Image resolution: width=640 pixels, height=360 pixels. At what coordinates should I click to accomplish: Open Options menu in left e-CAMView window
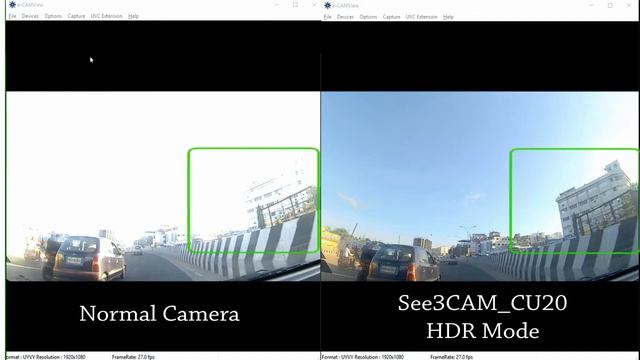pyautogui.click(x=53, y=16)
